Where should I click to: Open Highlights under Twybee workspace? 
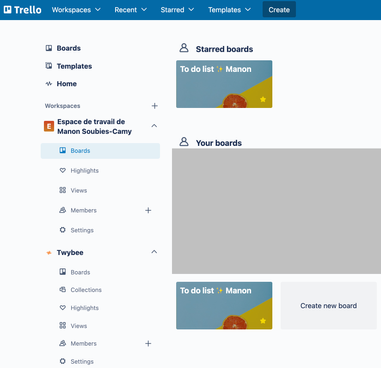click(84, 308)
